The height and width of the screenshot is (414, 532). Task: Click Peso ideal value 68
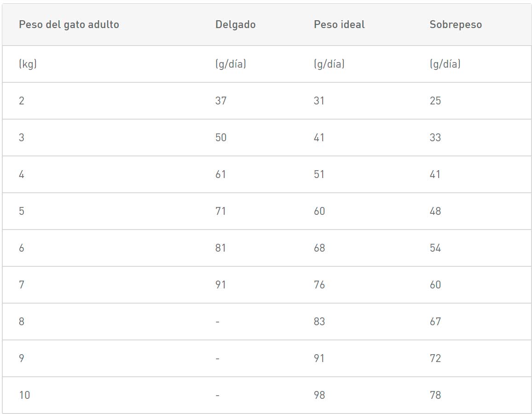click(x=319, y=248)
